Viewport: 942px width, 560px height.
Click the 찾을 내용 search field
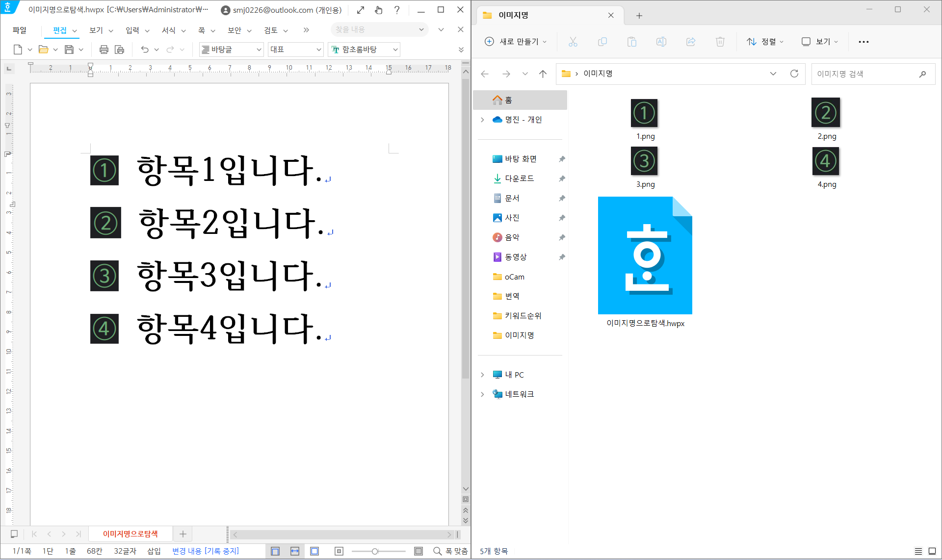click(x=379, y=29)
